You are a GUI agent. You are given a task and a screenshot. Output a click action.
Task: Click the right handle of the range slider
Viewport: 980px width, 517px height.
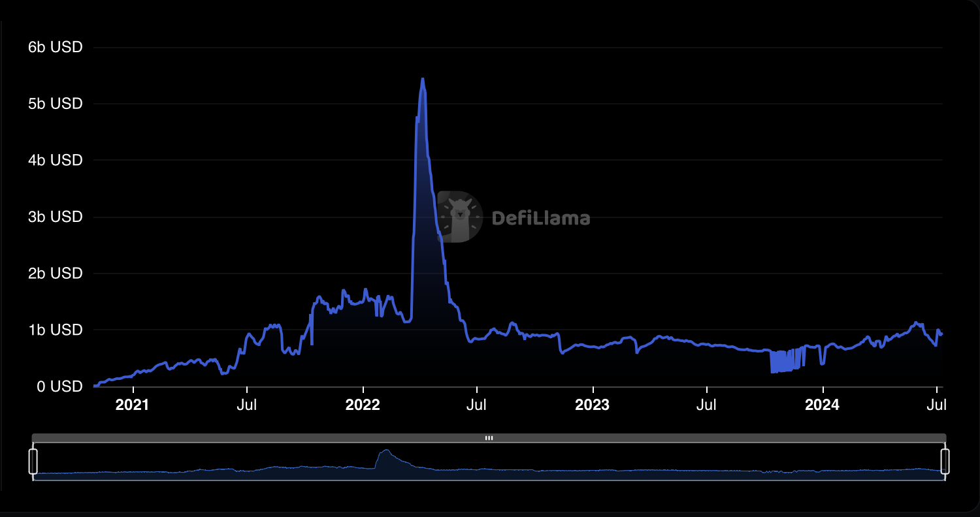tap(945, 461)
